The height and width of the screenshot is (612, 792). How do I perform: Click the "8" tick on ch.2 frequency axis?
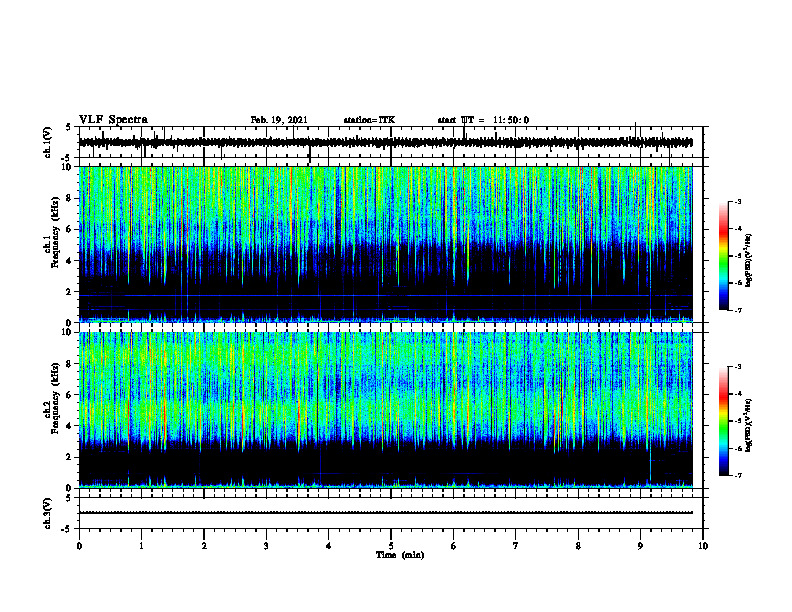click(70, 364)
